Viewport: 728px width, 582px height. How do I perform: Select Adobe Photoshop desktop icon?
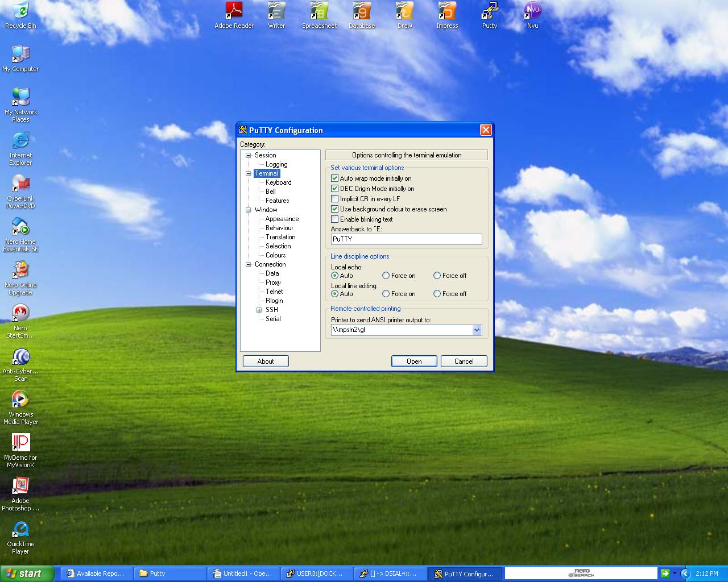[20, 494]
